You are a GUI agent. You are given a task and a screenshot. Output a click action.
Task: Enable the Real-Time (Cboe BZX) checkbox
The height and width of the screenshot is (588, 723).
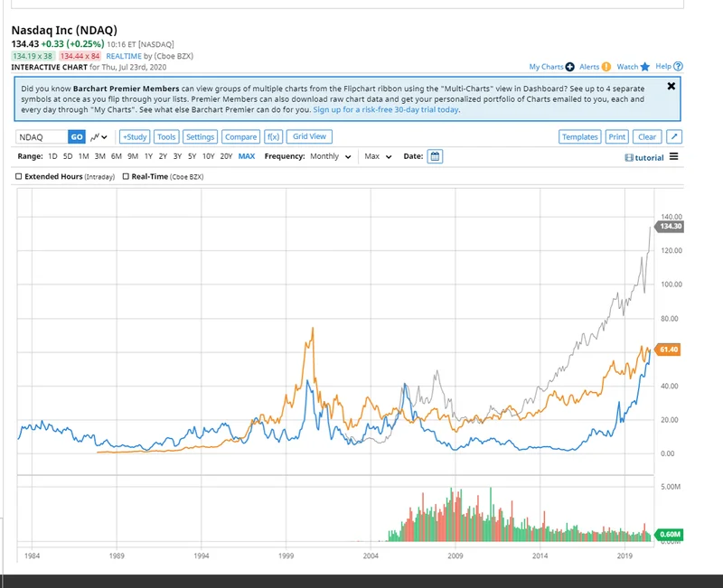tap(126, 177)
